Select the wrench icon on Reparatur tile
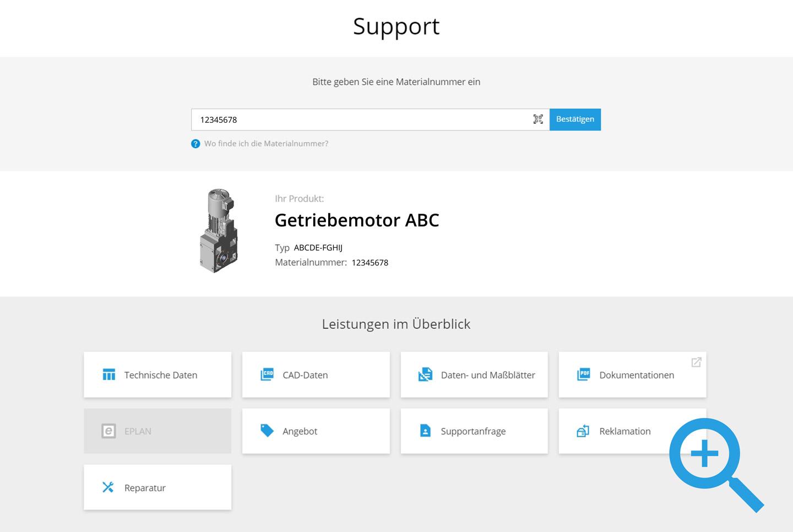This screenshot has width=793, height=532. coord(109,487)
